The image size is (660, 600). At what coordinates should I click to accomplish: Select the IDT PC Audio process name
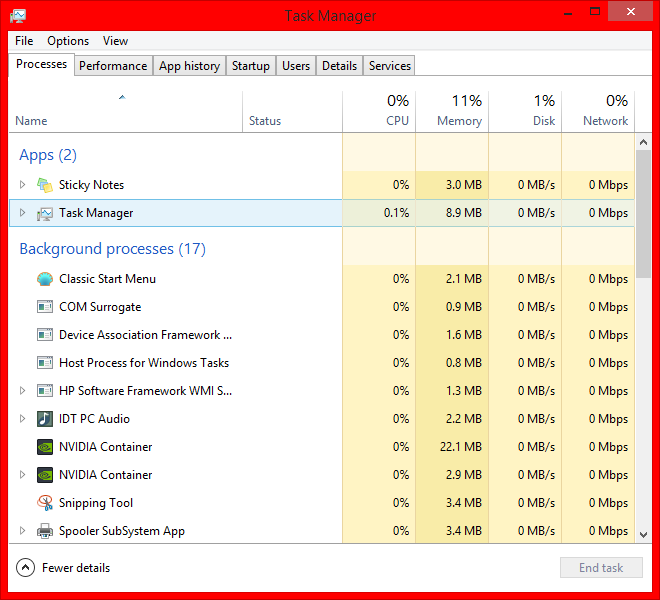pyautogui.click(x=94, y=419)
